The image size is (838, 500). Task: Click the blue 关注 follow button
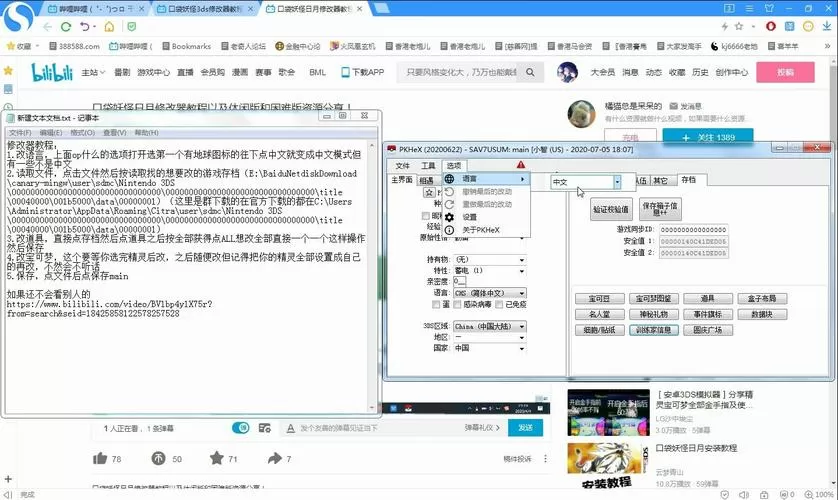click(x=708, y=137)
